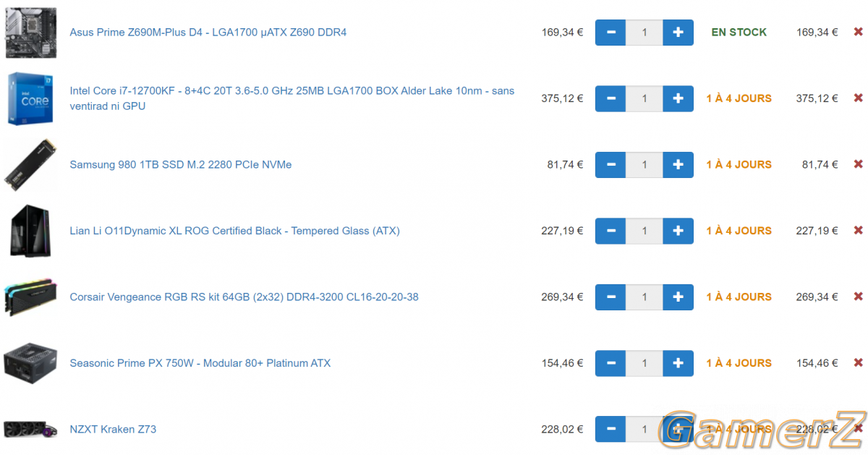The width and height of the screenshot is (868, 455).
Task: Open the Corsair Vengeance RAM thumbnail
Action: coord(30,297)
